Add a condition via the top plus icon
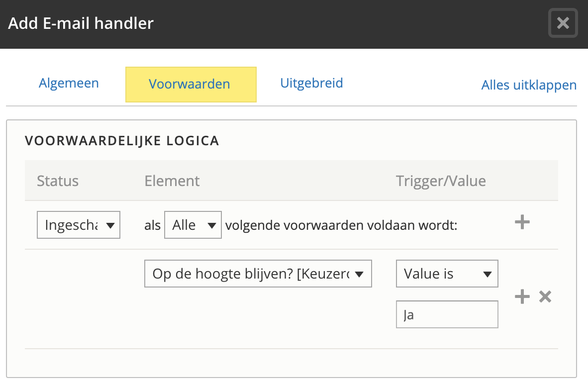Image resolution: width=588 pixels, height=386 pixels. tap(522, 222)
